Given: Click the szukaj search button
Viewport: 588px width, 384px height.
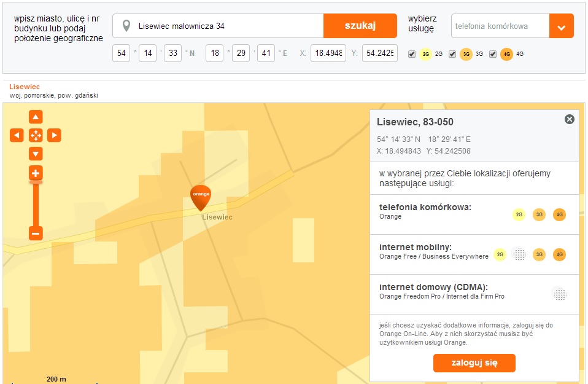Looking at the screenshot, I should coord(360,26).
